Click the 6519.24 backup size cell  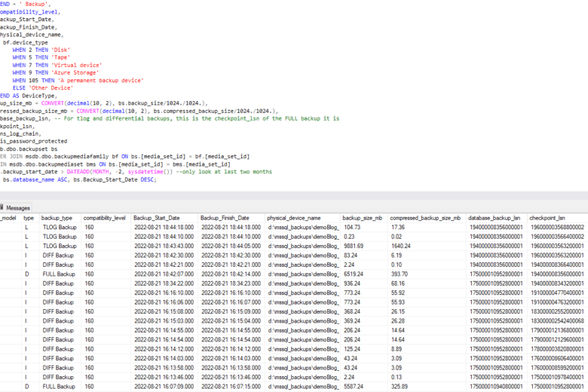point(355,274)
